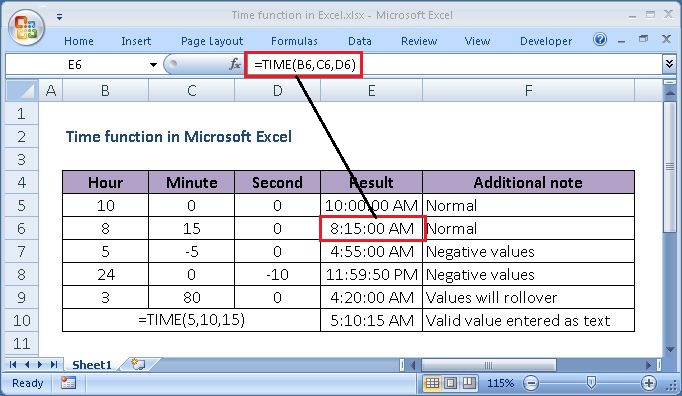The image size is (682, 396).
Task: Select the cell showing 11:59:50 PM
Action: [x=371, y=275]
